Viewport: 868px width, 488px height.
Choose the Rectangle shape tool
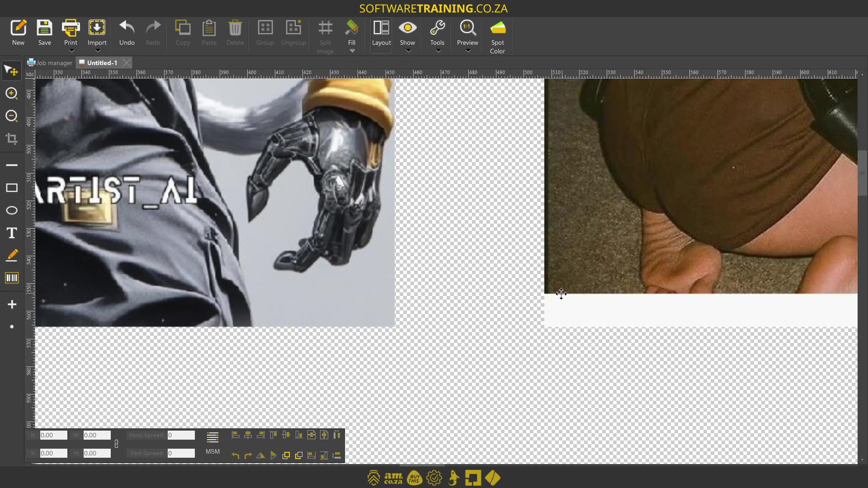coord(11,188)
